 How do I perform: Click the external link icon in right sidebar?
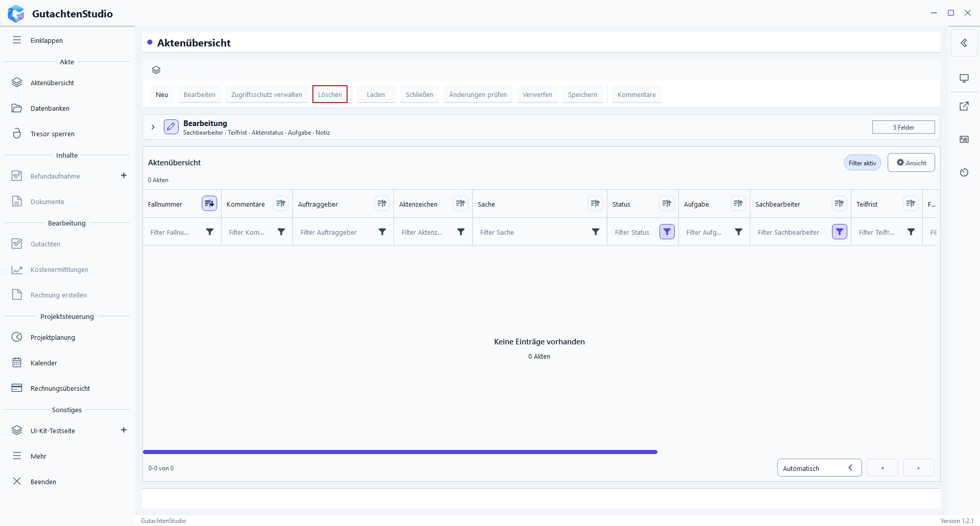tap(964, 106)
